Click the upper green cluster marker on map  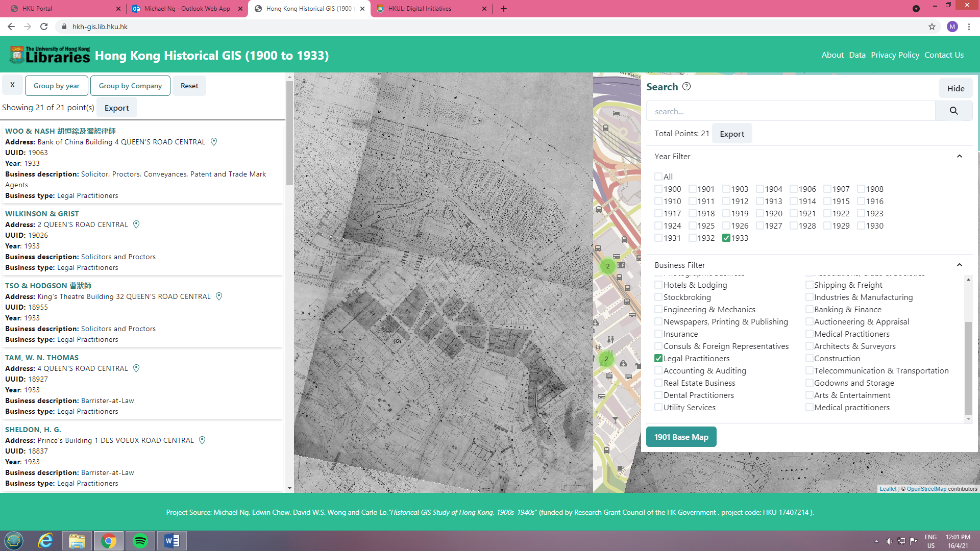click(607, 266)
